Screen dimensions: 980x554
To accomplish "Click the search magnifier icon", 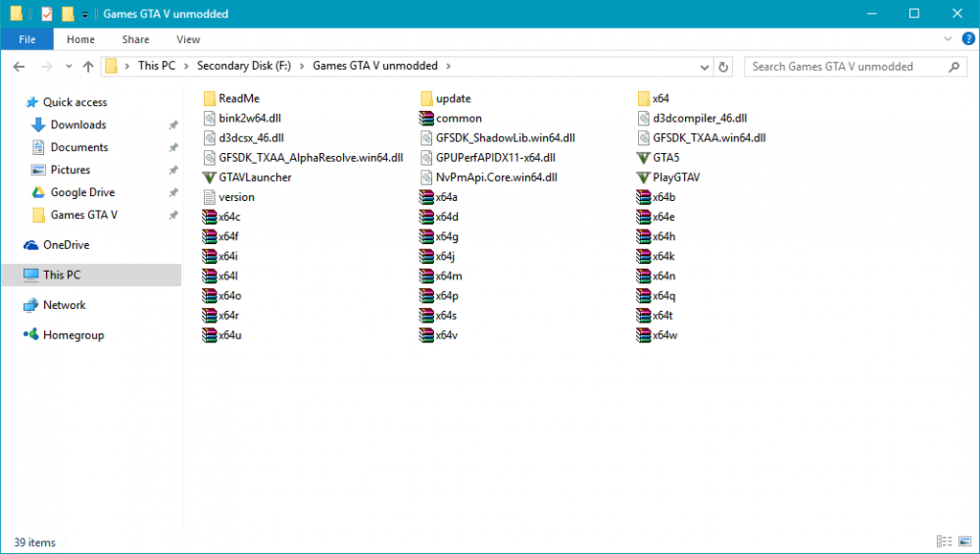I will pyautogui.click(x=954, y=67).
